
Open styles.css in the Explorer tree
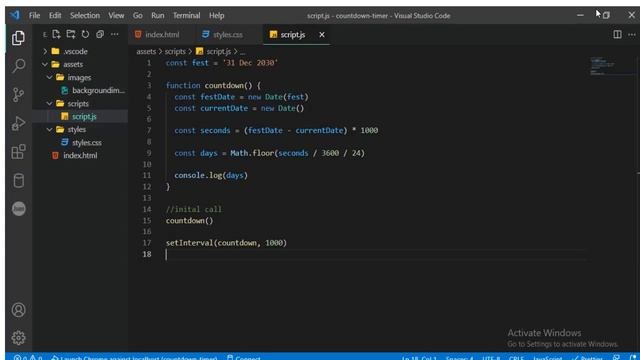(x=87, y=142)
